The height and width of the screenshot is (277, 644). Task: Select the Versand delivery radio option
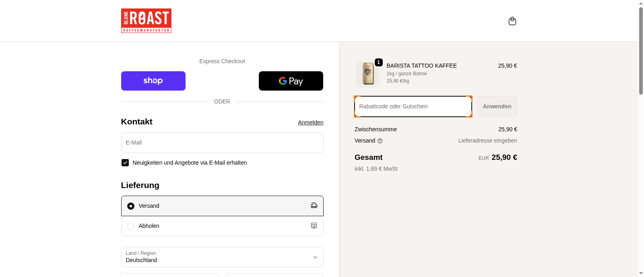[131, 206]
